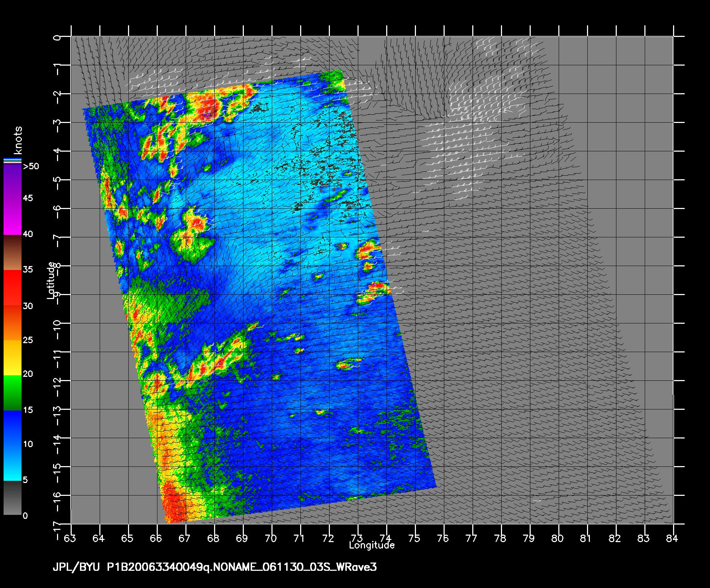Click the magenta 40–45 knots color bar segment

(x=13, y=217)
